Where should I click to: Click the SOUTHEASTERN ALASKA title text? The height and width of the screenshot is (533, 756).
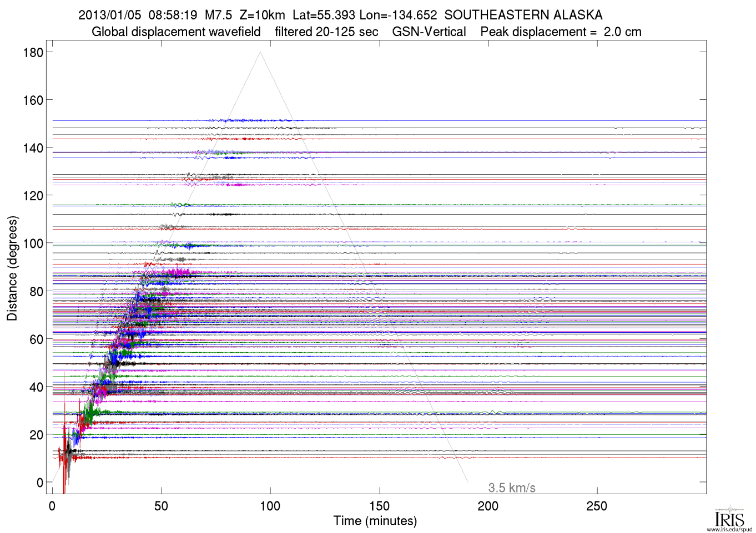[523, 15]
